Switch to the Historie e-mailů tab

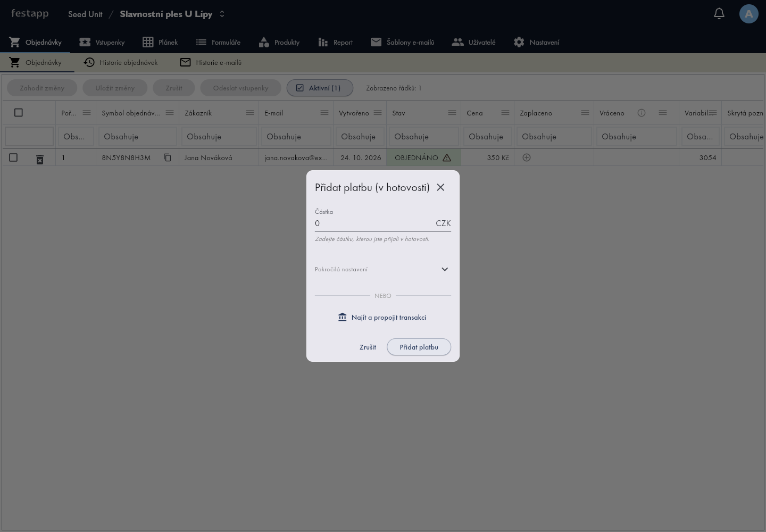coord(211,62)
